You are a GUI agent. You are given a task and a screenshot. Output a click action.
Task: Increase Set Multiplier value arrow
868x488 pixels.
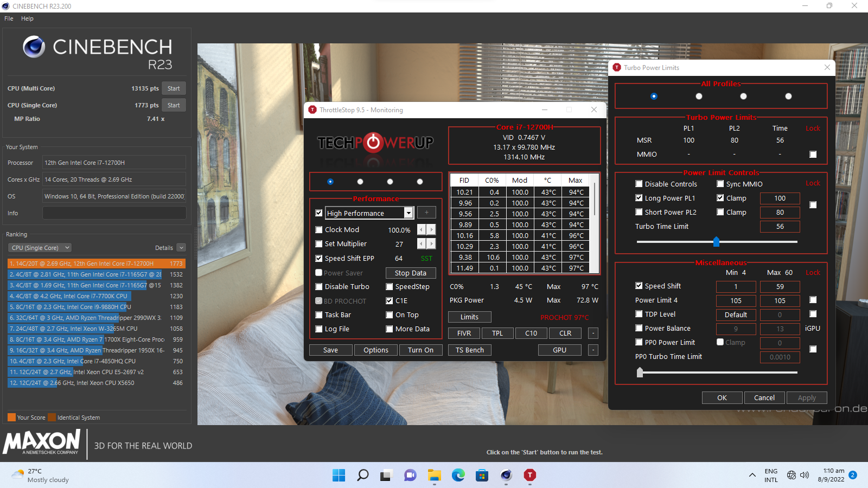pyautogui.click(x=431, y=244)
